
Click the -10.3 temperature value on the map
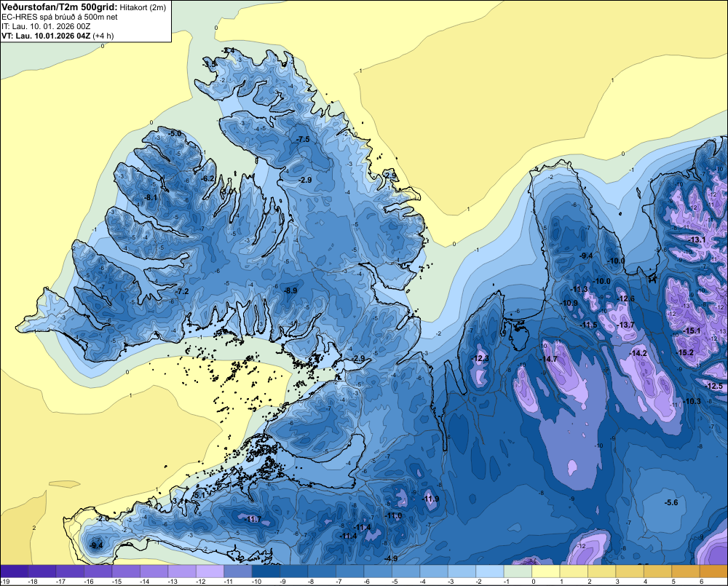click(692, 401)
